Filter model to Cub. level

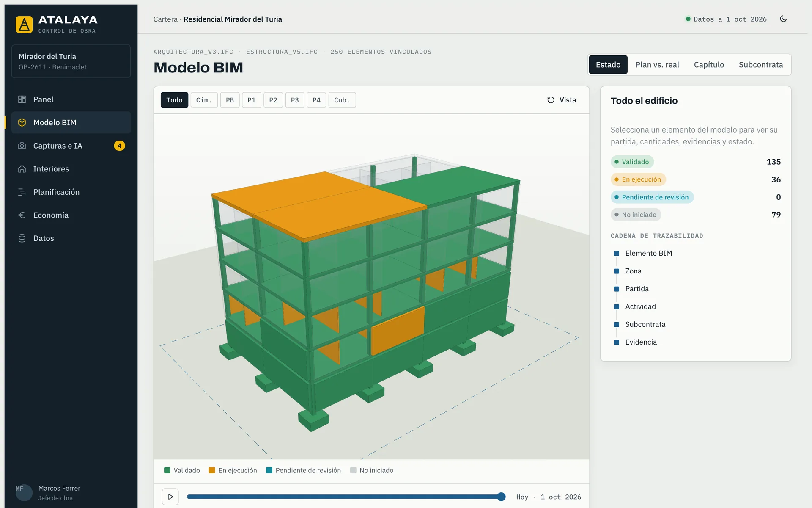click(x=342, y=100)
